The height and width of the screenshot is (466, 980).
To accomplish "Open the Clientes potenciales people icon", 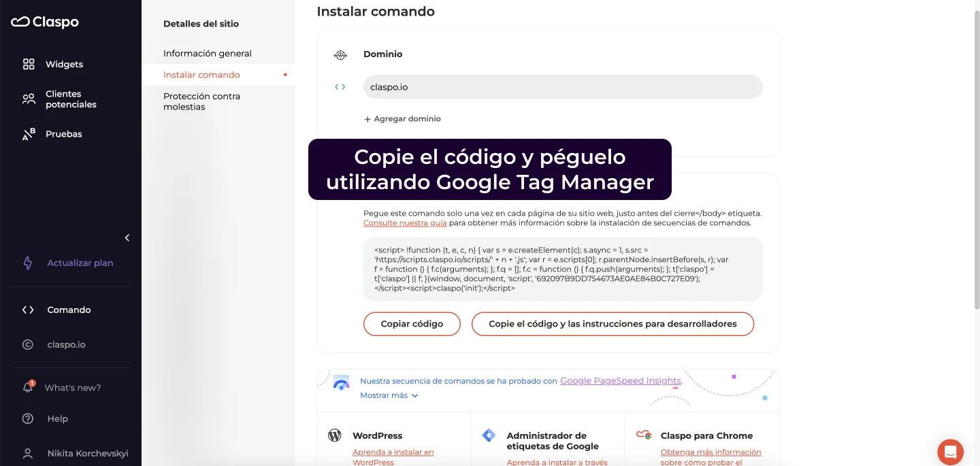I will coord(29,99).
